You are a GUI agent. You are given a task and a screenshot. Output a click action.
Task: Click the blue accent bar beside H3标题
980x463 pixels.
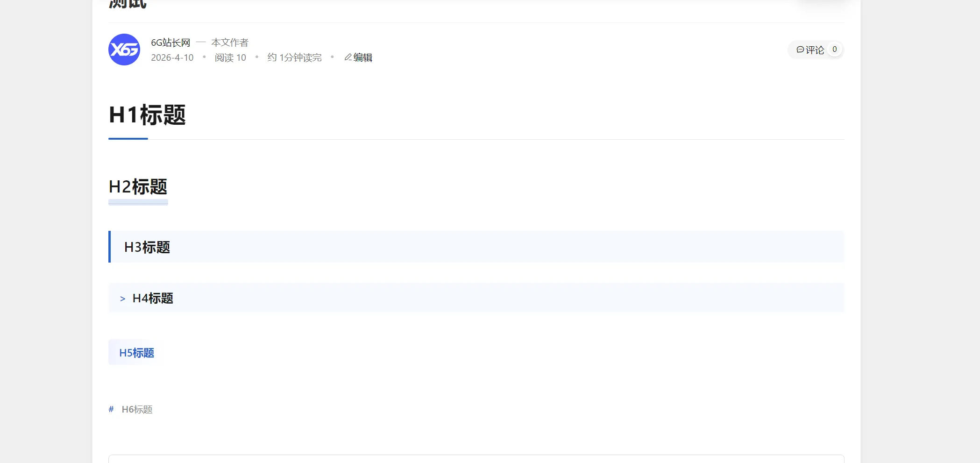(x=109, y=247)
